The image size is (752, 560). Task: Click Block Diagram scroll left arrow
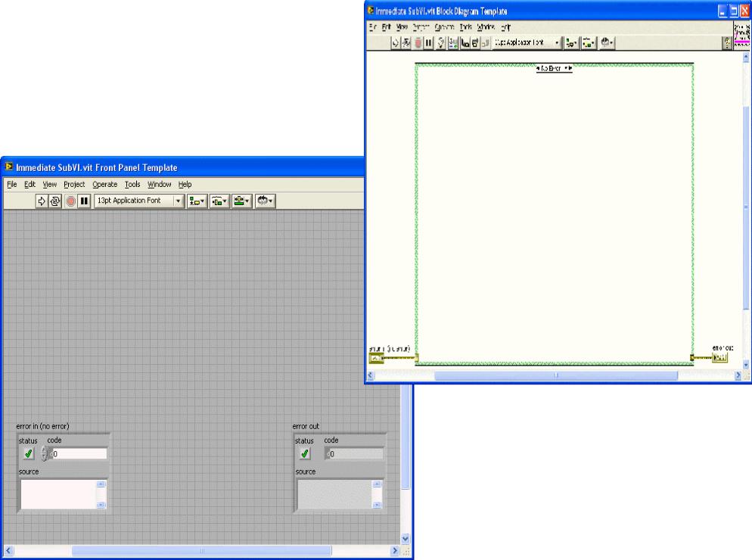tap(370, 376)
